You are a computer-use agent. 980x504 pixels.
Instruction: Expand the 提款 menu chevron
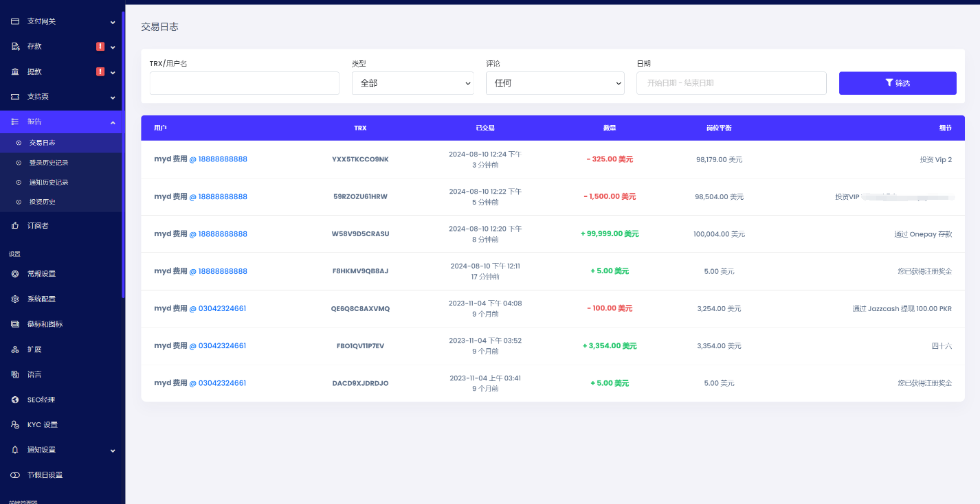113,72
